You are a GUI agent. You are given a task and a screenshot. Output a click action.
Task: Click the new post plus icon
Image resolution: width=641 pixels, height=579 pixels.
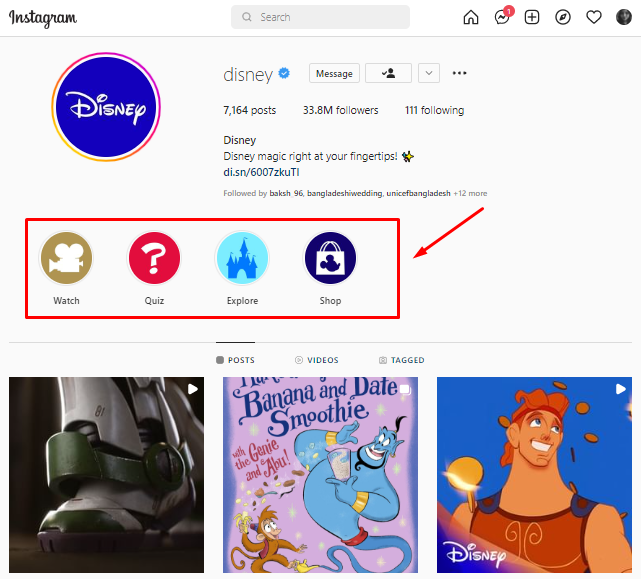(532, 17)
